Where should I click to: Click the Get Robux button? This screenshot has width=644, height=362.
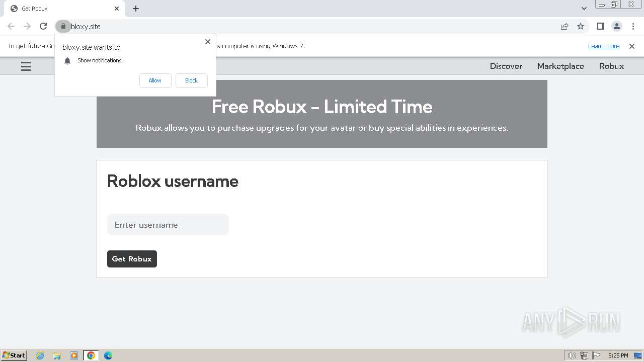[132, 259]
